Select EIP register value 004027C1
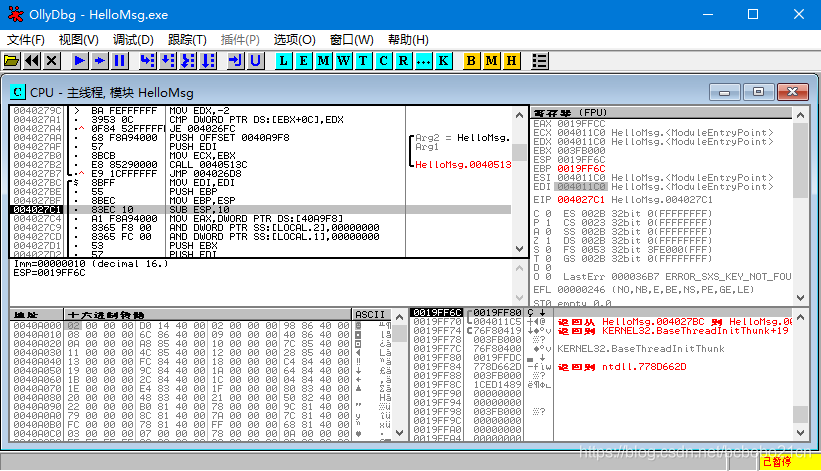The width and height of the screenshot is (821, 471). point(581,200)
